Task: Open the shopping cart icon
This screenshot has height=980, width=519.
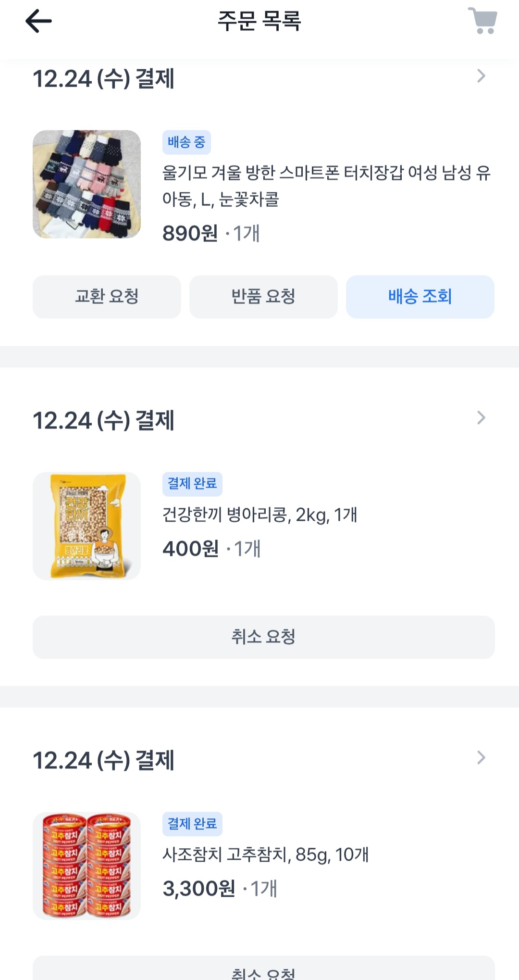Action: pyautogui.click(x=482, y=22)
